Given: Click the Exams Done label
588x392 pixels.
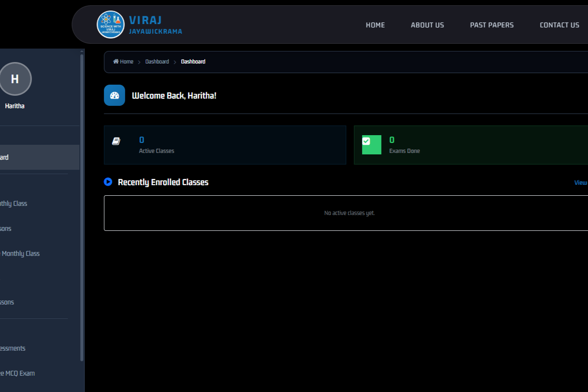Looking at the screenshot, I should point(404,151).
